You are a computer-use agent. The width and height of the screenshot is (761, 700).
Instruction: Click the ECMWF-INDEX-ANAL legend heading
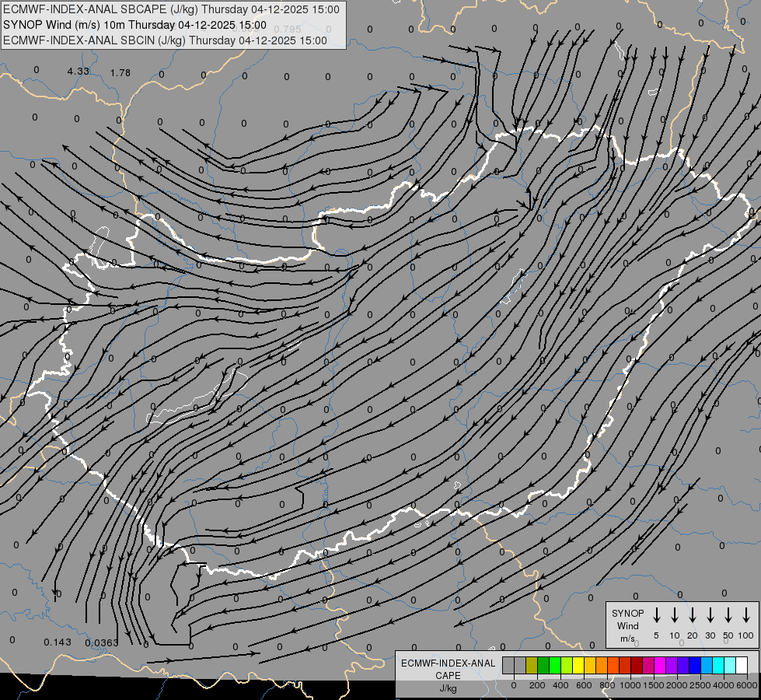[448, 663]
